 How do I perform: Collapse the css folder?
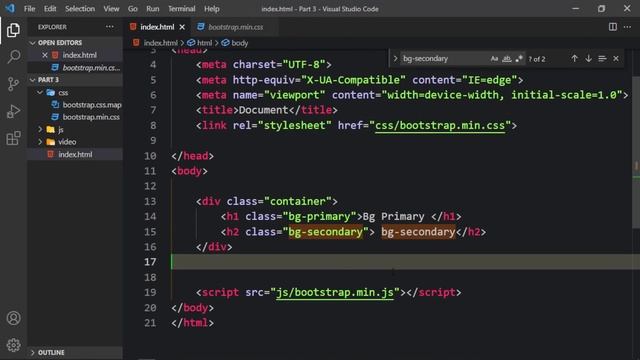click(x=40, y=93)
